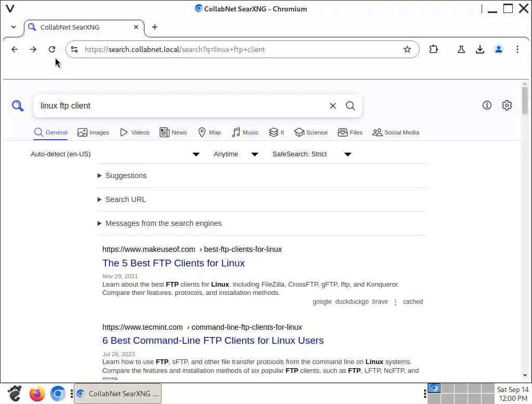Click the address bar URL
This screenshot has width=532, height=404.
point(175,49)
